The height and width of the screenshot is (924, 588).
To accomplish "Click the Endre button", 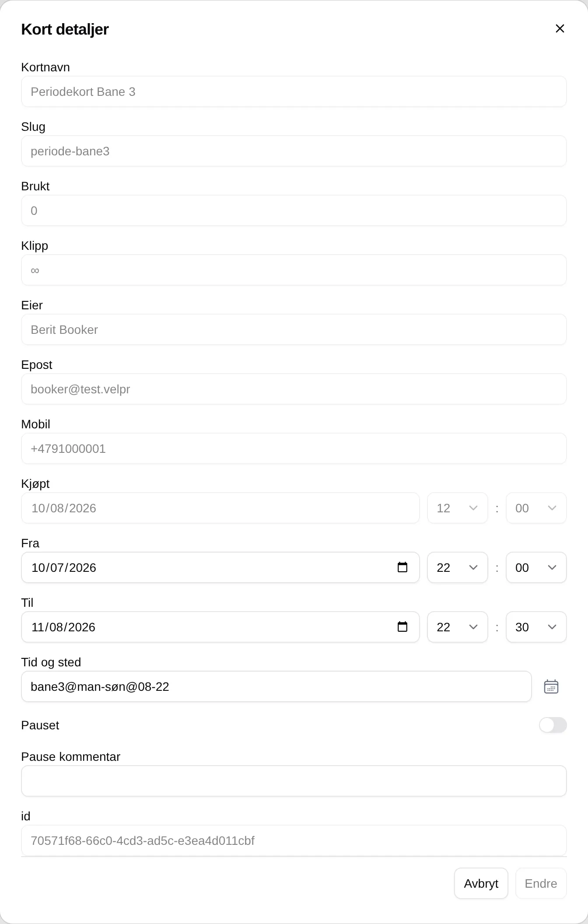I will coord(541,883).
